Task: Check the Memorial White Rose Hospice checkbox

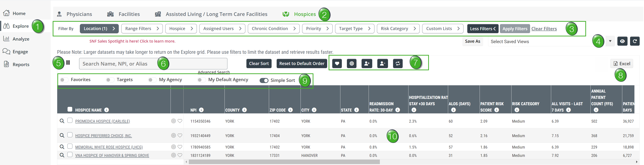Action: click(70, 147)
